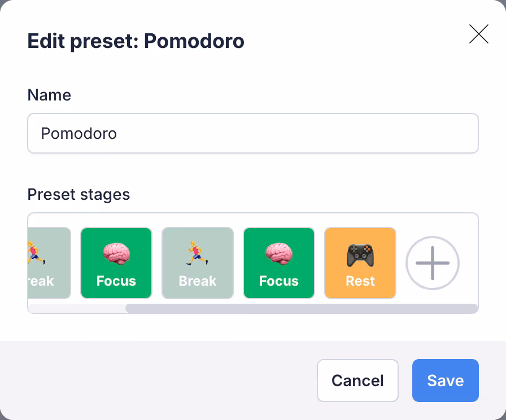The height and width of the screenshot is (420, 506).
Task: Click the brain emoji on the last Focus stage
Action: [279, 253]
